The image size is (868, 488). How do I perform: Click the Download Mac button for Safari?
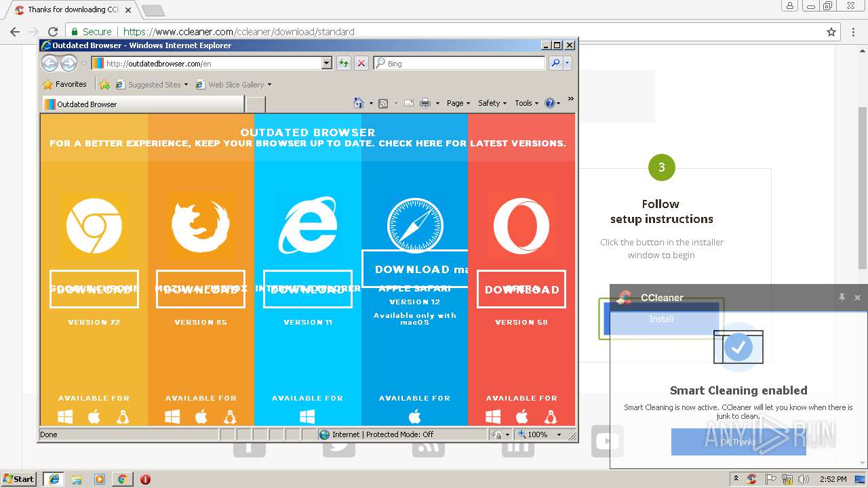[414, 269]
